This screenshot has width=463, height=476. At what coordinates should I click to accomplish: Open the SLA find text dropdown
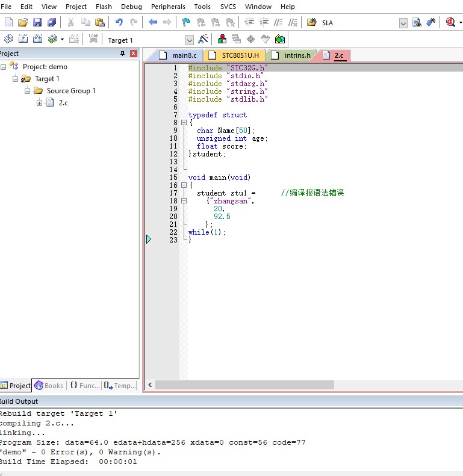[x=403, y=23]
